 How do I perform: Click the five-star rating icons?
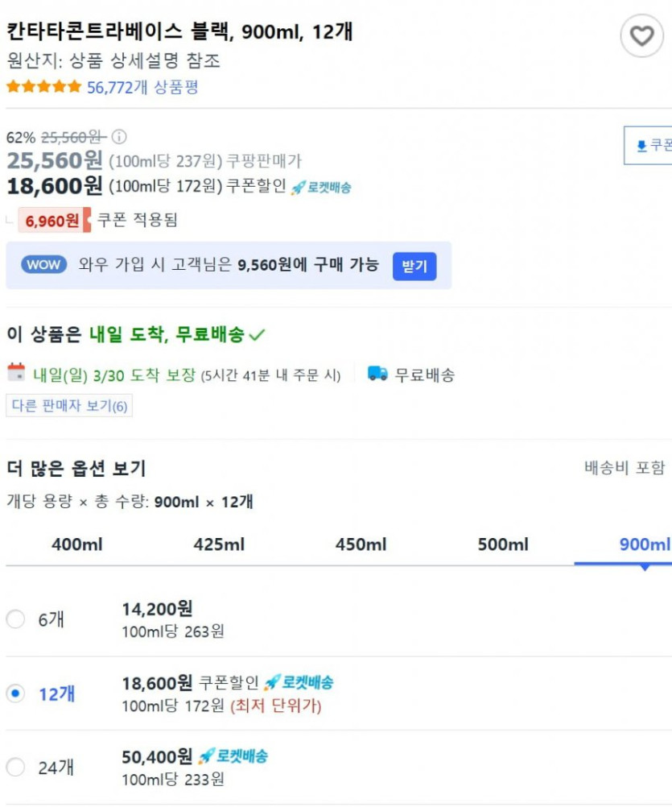pos(43,87)
